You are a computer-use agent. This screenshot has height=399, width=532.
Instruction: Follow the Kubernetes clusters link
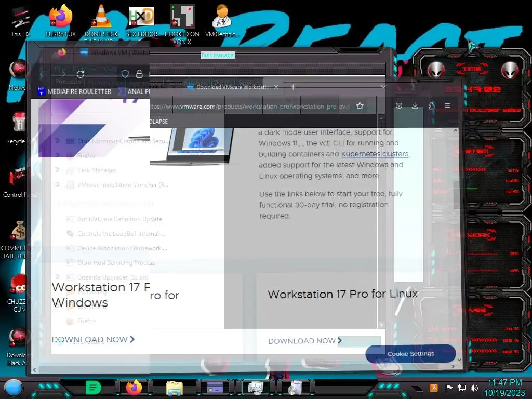pos(375,154)
